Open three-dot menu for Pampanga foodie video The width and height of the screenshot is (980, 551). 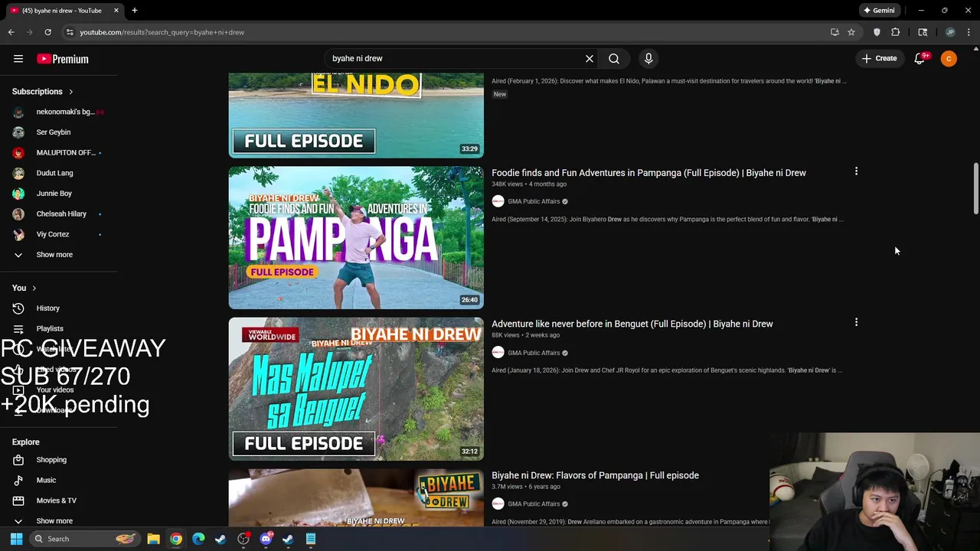856,171
